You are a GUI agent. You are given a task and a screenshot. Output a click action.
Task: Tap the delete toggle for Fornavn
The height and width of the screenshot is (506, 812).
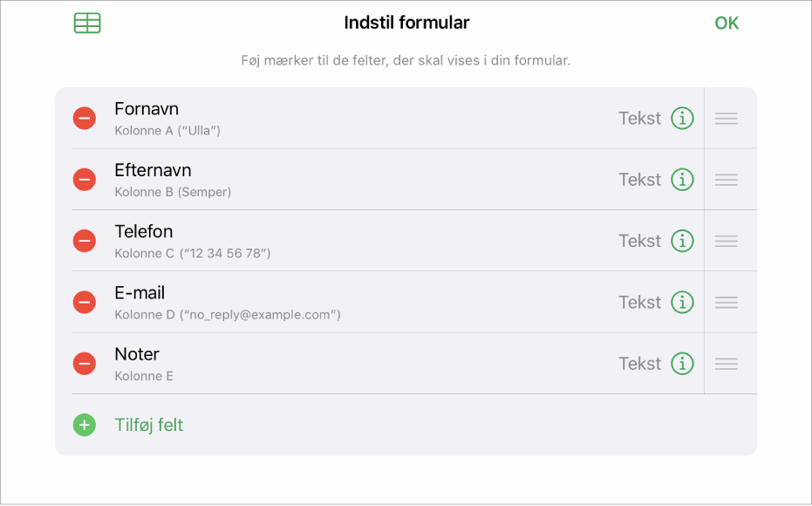[84, 118]
